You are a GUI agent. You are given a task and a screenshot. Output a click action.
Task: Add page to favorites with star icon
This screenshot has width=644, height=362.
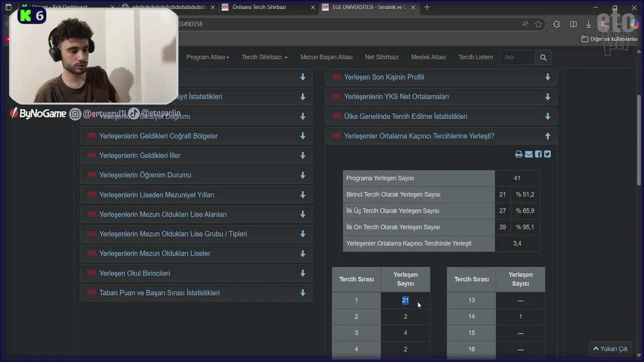(538, 24)
